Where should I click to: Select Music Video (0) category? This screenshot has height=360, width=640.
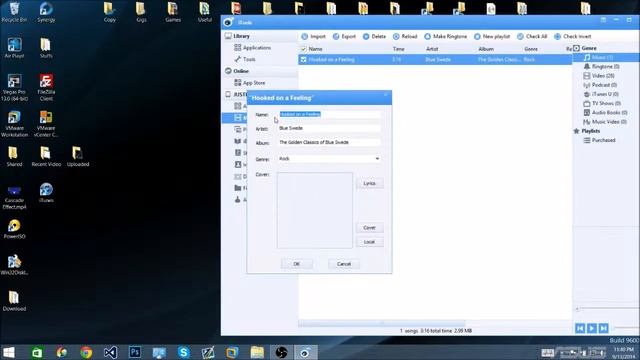[605, 122]
